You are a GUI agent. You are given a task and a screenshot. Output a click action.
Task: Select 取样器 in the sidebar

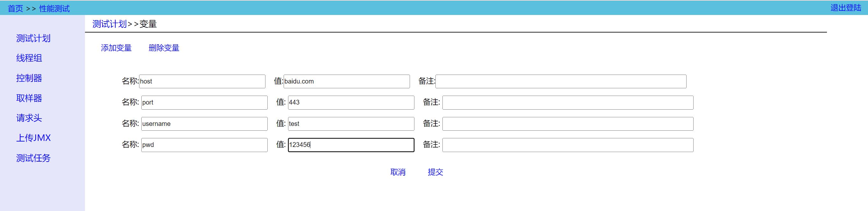[29, 98]
